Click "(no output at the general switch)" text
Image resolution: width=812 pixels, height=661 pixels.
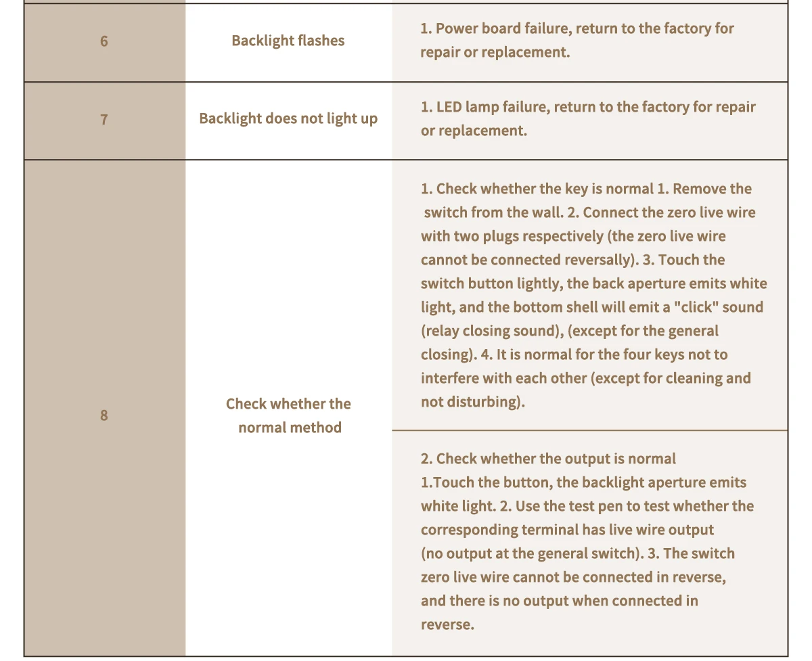[x=531, y=553]
